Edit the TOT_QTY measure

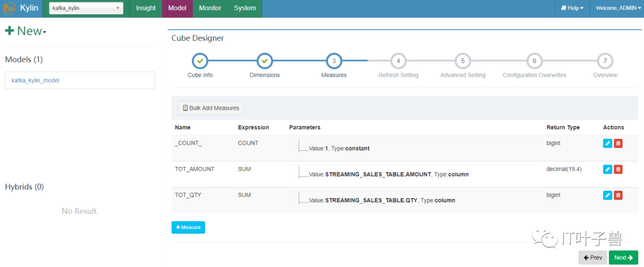tap(608, 195)
